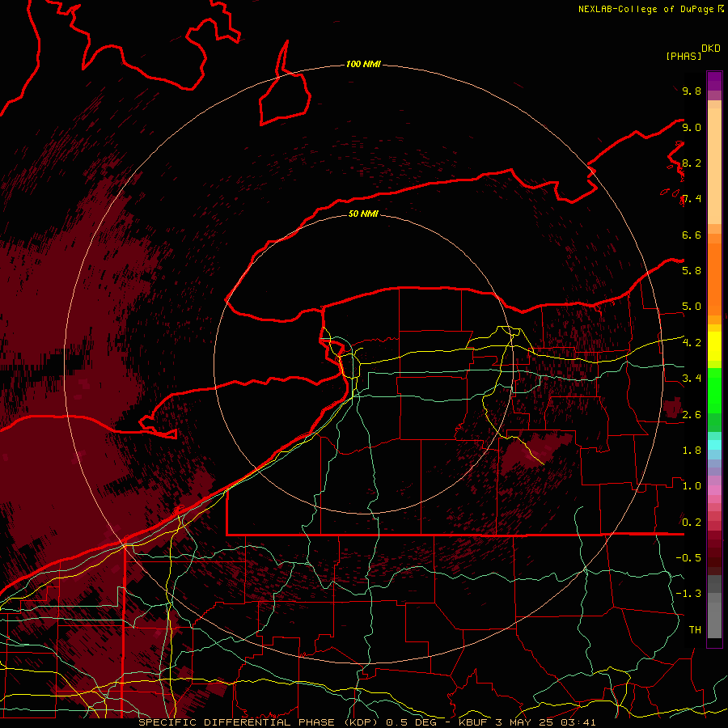The image size is (728, 728).
Task: Click the 0.2 color scale label
Action: [x=692, y=522]
